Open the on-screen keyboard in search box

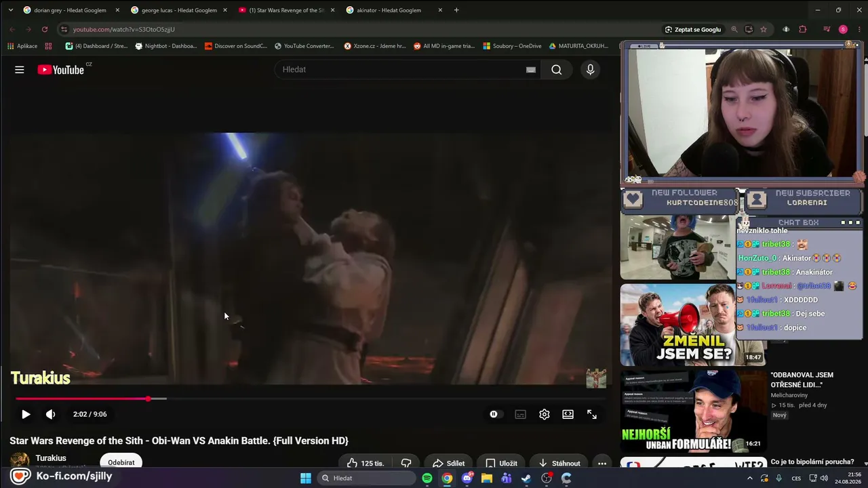531,70
